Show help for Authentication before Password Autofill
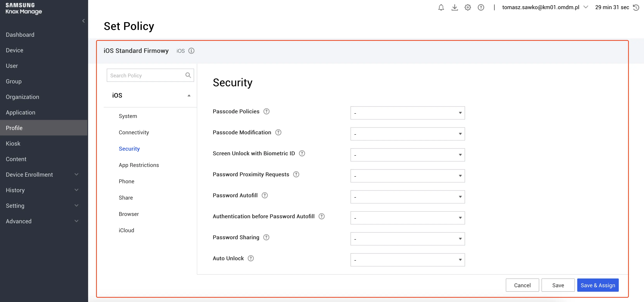 click(321, 216)
